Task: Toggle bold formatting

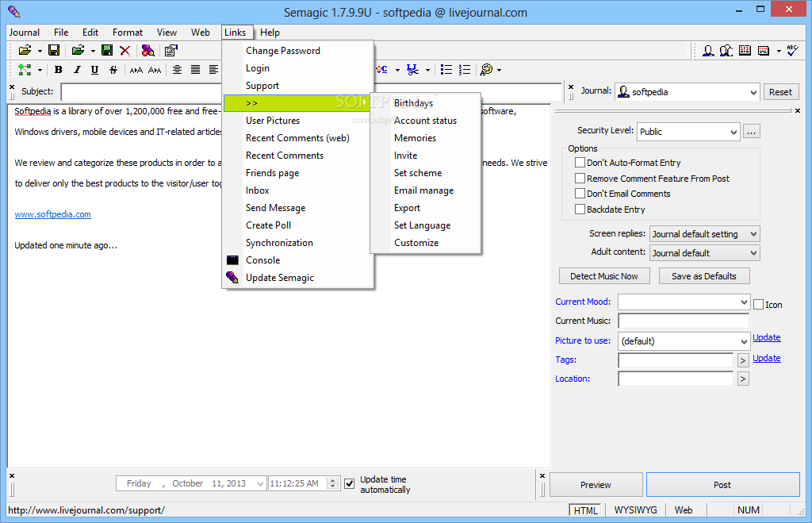Action: [x=59, y=70]
